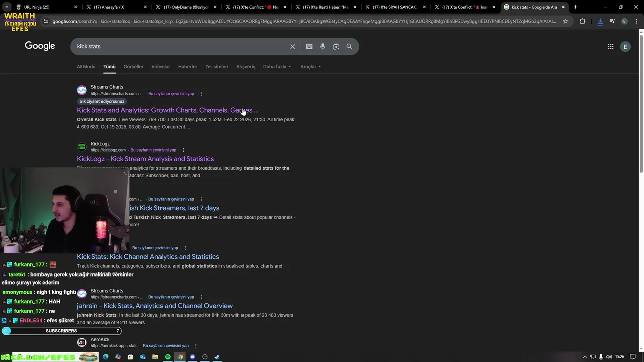
Task: Show hidden system tray icons
Action: click(x=585, y=357)
